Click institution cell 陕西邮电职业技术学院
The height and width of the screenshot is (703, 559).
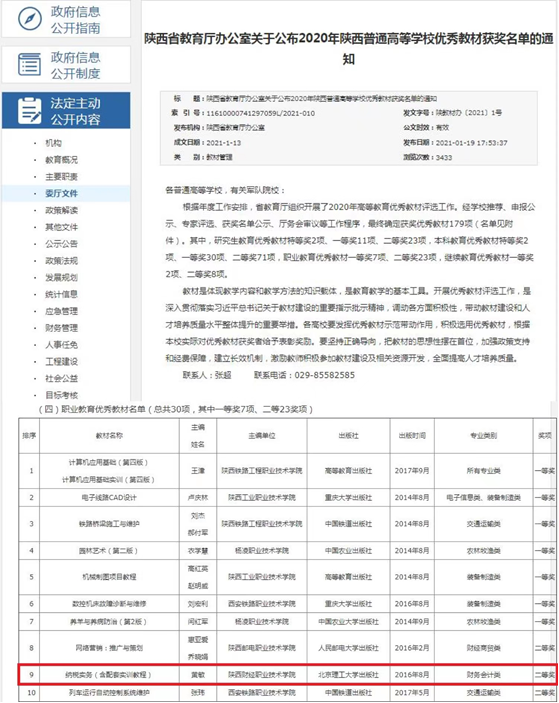pyautogui.click(x=262, y=648)
